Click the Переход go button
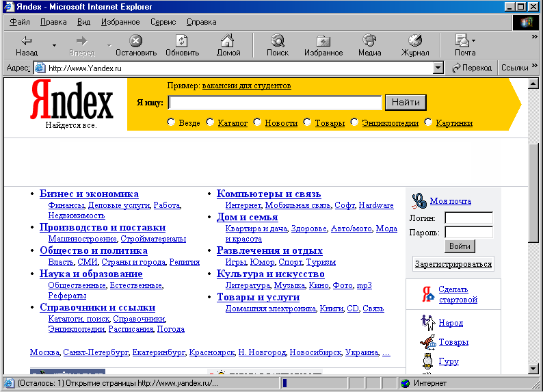 [472, 68]
